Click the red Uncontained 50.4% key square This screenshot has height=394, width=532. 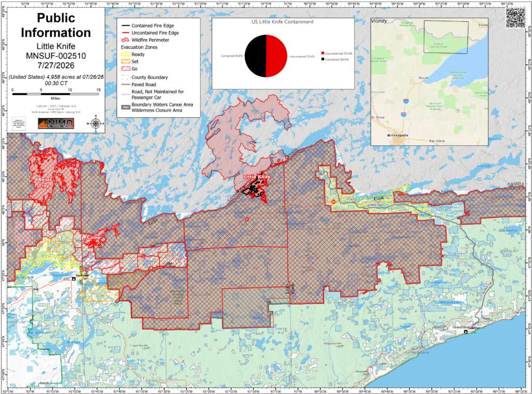pos(323,53)
